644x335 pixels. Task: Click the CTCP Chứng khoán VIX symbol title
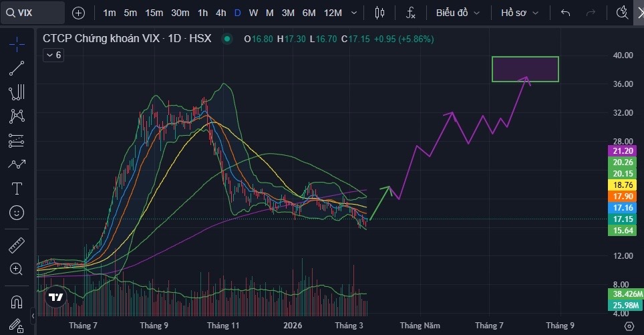click(127, 39)
